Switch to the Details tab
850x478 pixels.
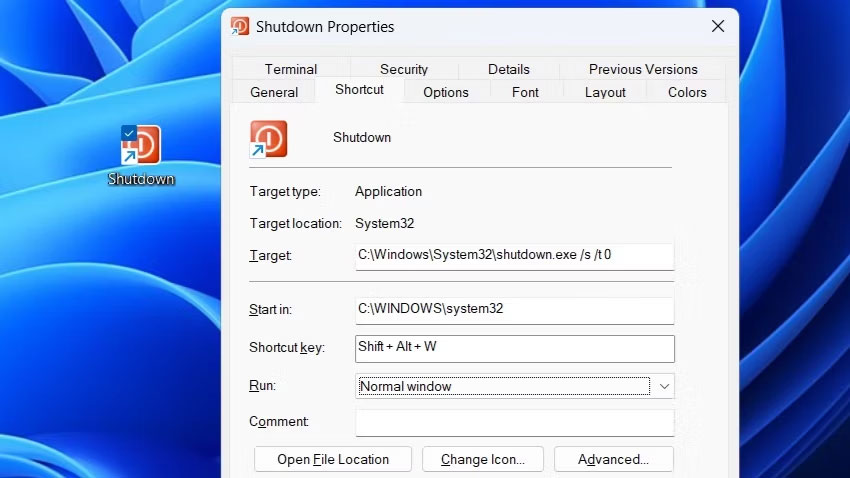509,69
